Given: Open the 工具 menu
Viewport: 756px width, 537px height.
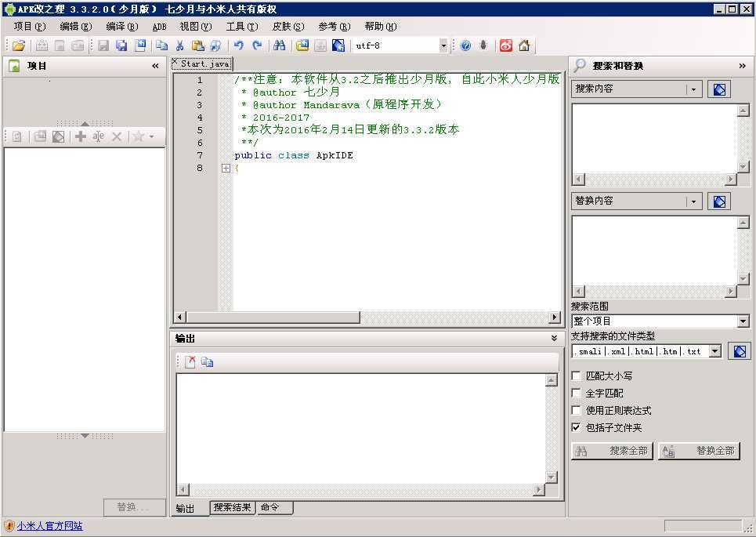Looking at the screenshot, I should click(241, 26).
